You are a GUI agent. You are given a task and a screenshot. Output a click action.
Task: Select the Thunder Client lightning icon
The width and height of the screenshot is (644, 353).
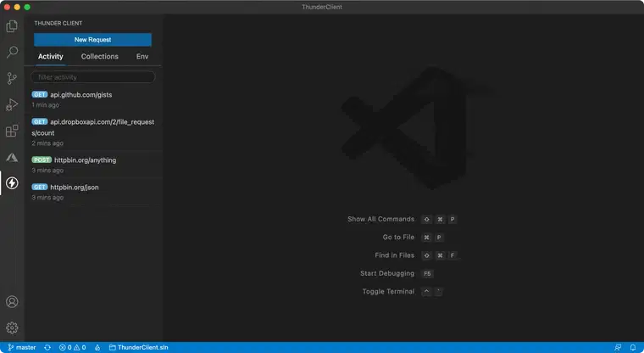click(x=12, y=183)
